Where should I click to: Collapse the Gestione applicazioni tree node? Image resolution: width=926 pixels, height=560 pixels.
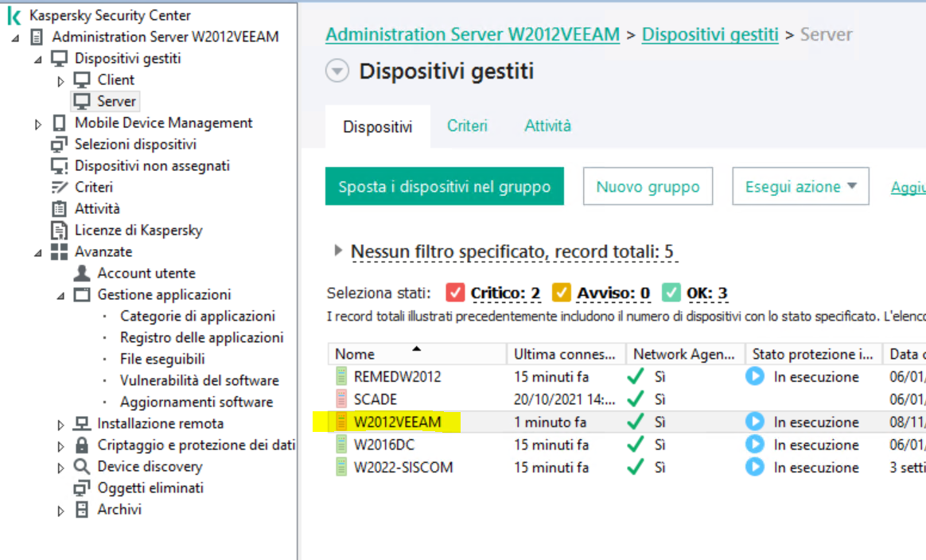60,296
